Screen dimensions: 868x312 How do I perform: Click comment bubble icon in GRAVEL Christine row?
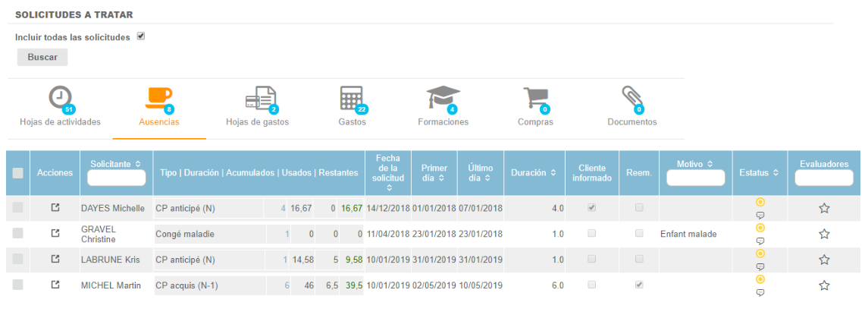click(x=760, y=241)
